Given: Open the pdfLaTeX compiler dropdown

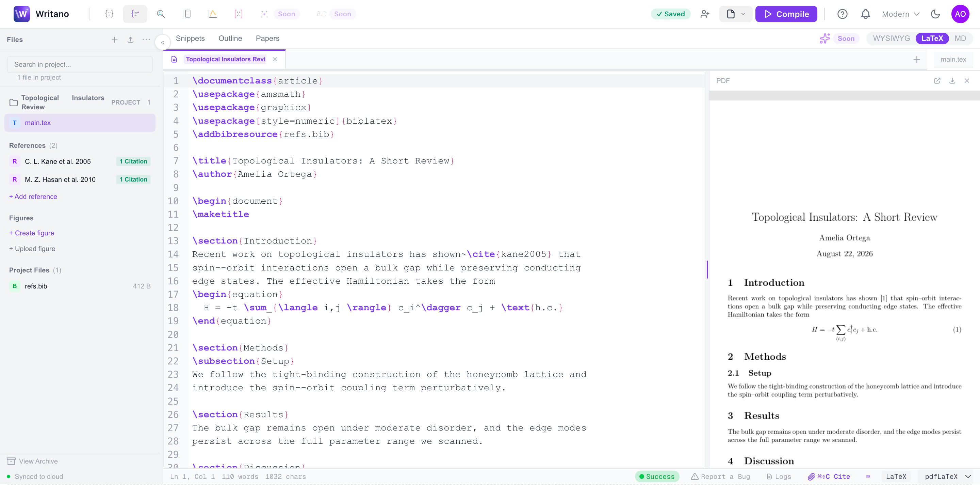Looking at the screenshot, I should coord(947,476).
